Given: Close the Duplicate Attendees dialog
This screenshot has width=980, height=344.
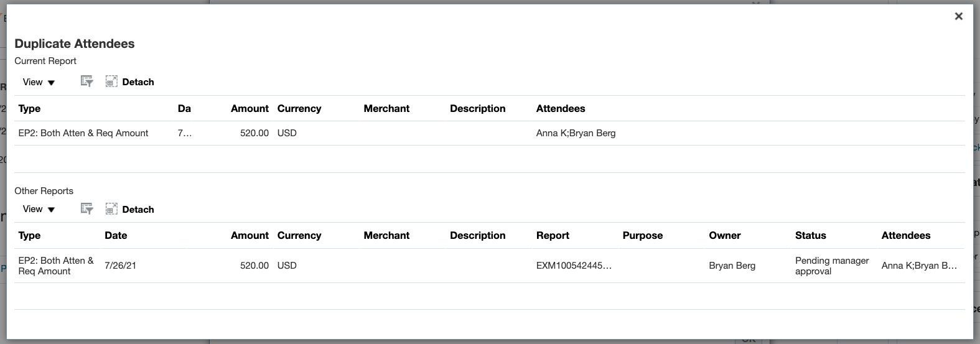Looking at the screenshot, I should [x=958, y=16].
